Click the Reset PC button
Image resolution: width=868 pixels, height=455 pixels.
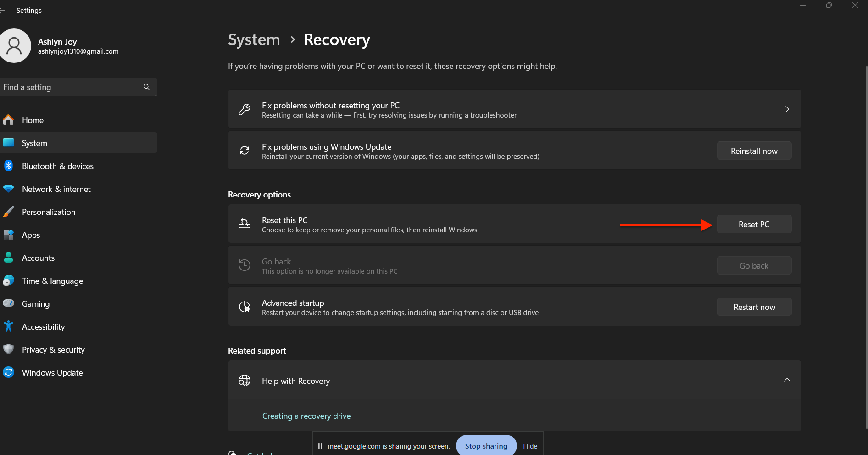point(754,224)
